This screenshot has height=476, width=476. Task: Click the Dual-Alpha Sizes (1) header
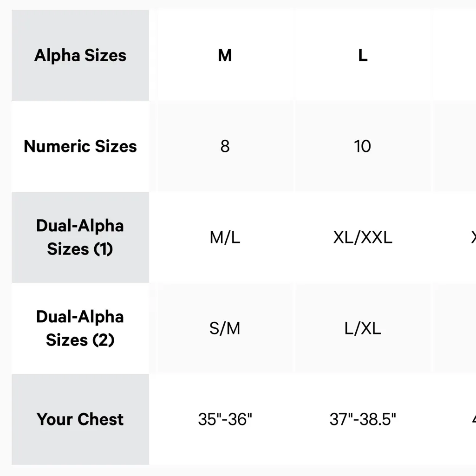pyautogui.click(x=80, y=237)
